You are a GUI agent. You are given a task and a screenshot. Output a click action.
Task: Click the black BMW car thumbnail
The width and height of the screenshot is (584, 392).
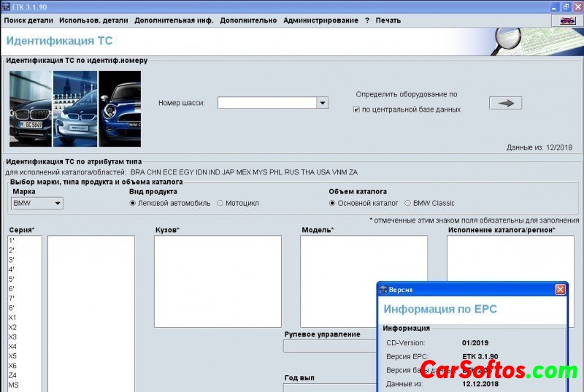31,109
